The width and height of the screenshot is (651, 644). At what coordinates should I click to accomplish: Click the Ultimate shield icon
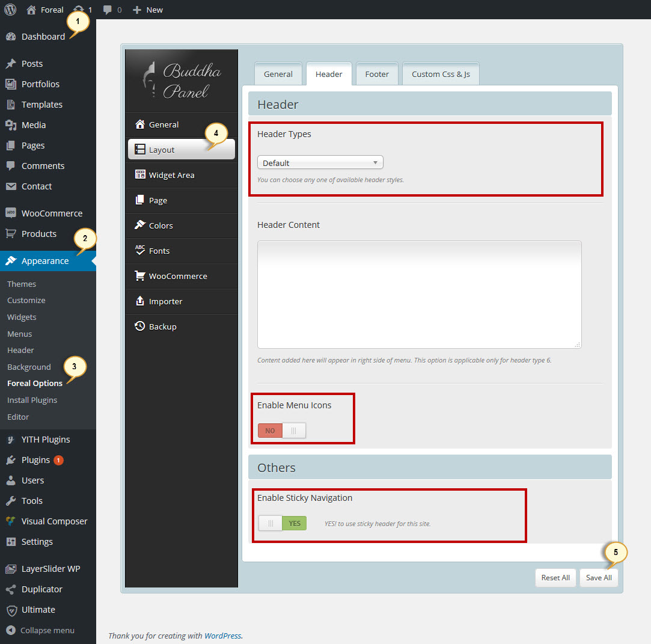[11, 610]
